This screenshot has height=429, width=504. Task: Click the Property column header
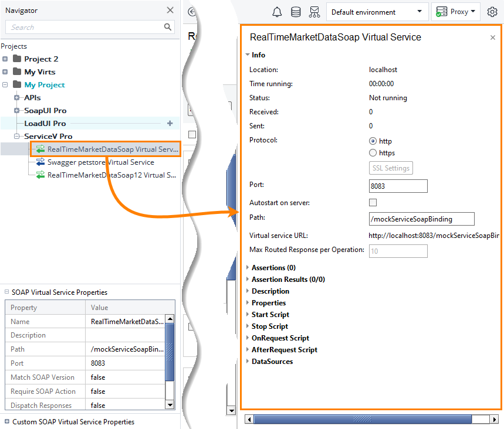(x=45, y=307)
